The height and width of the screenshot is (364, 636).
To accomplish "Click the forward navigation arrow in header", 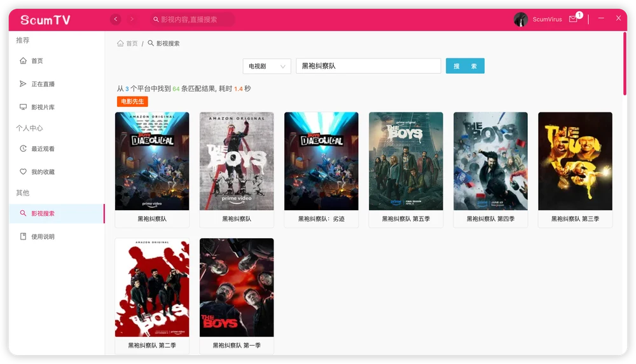I will pos(132,19).
